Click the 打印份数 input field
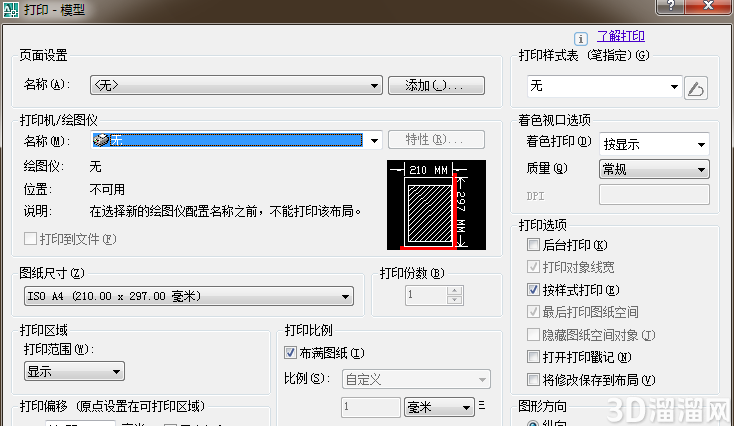This screenshot has width=735, height=426. tap(426, 295)
